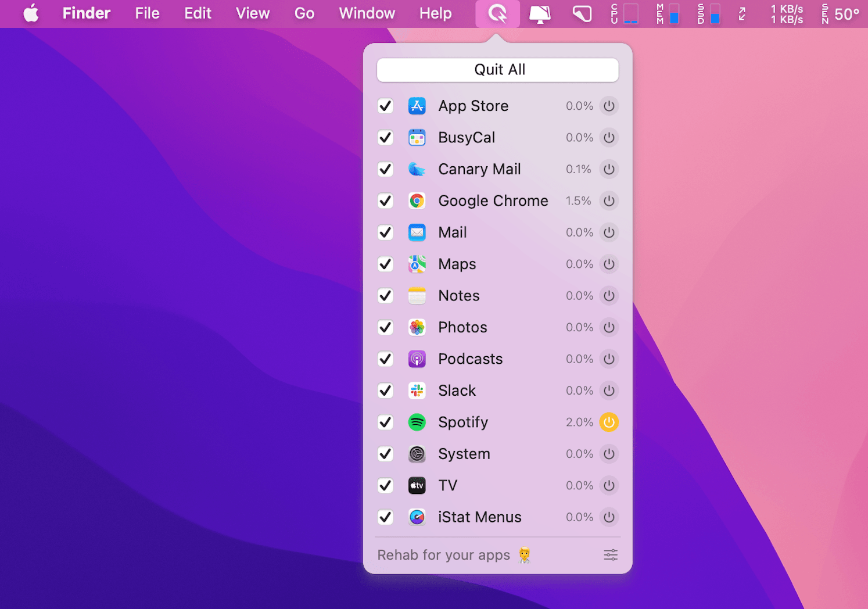
Task: Select the Canary Mail app icon
Action: pyautogui.click(x=417, y=169)
